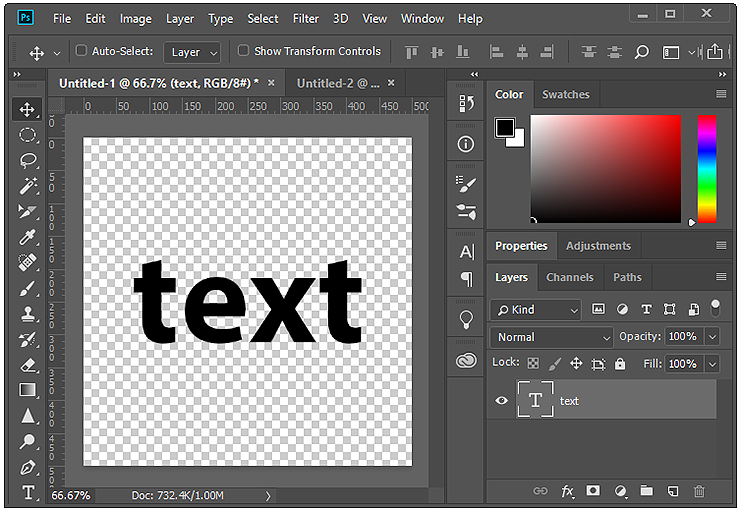The image size is (740, 511).
Task: Select the Eyedropper tool
Action: (x=27, y=237)
